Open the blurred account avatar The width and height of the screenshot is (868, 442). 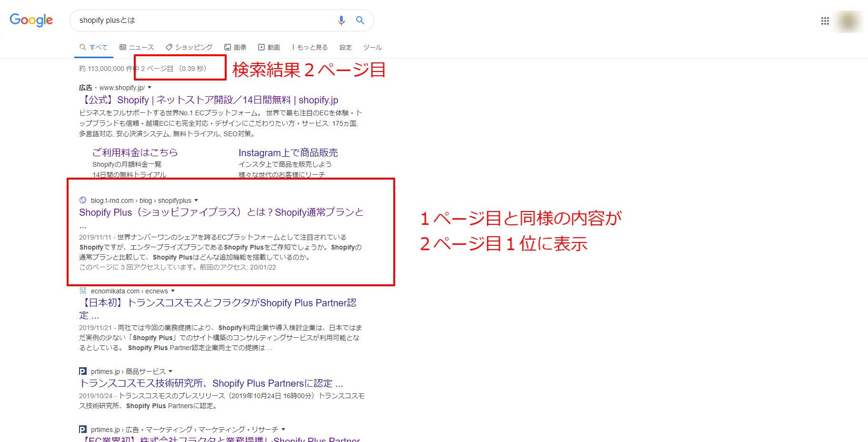point(848,21)
